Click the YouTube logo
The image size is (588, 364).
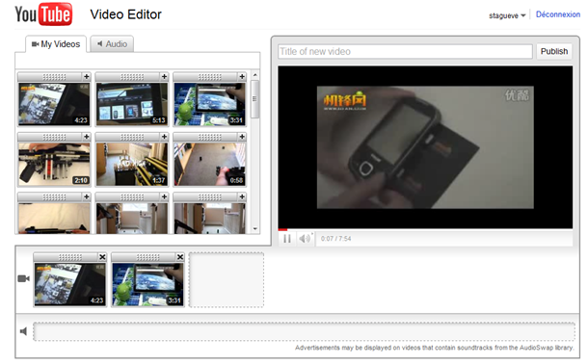tap(43, 14)
